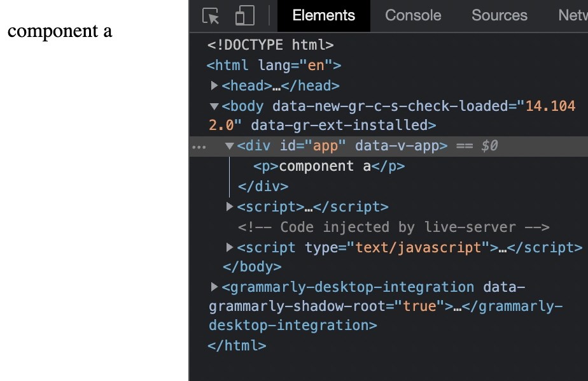Click the Elements tab
This screenshot has height=381, width=588.
[323, 15]
